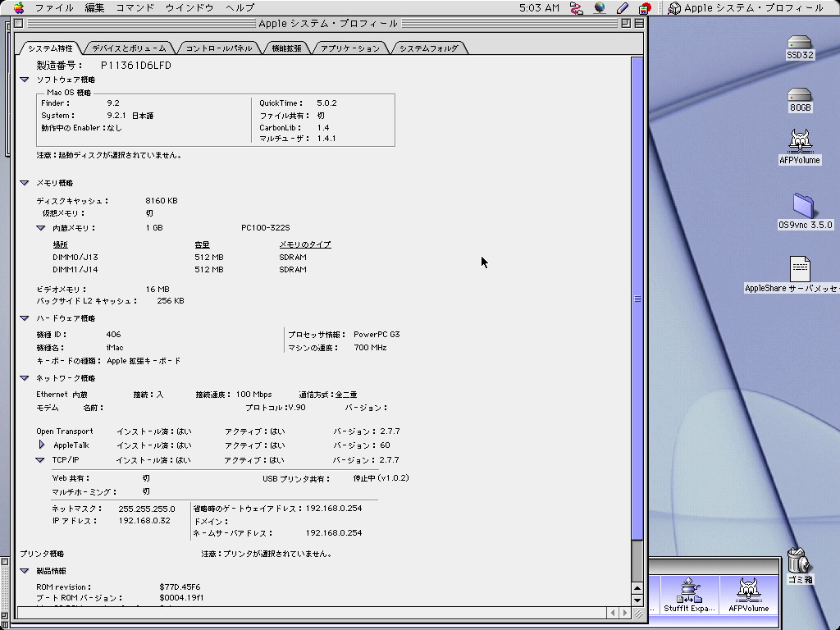This screenshot has height=630, width=840.
Task: Click the 場所 column header
Action: [x=60, y=244]
